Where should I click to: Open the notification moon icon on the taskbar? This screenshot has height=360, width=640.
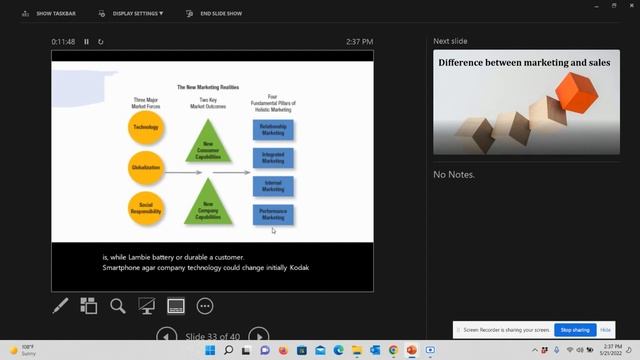click(629, 350)
